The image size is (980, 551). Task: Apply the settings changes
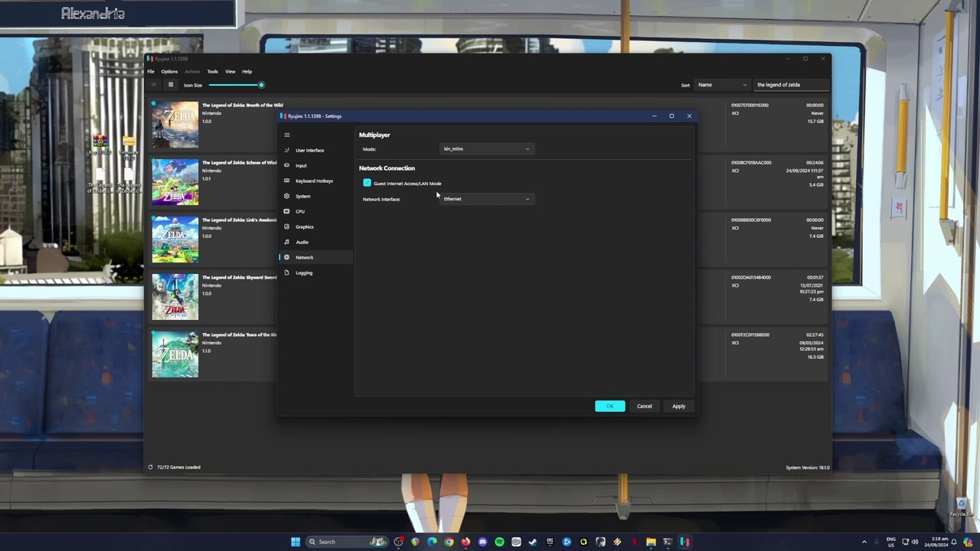point(679,406)
